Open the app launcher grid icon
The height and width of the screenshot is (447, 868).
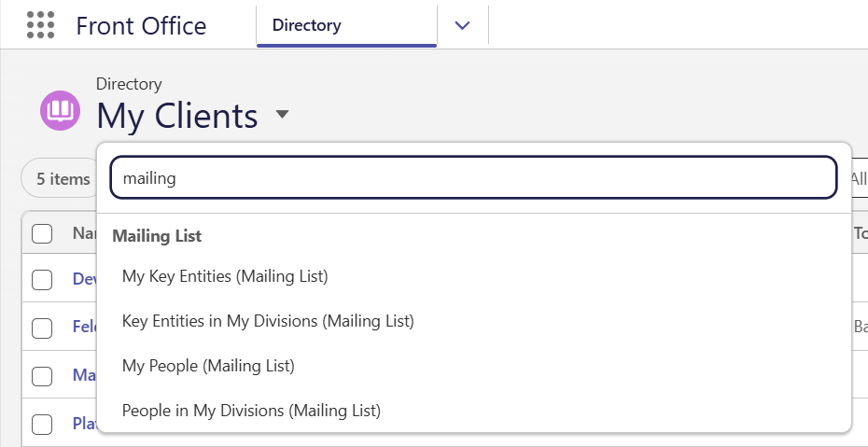click(x=40, y=25)
